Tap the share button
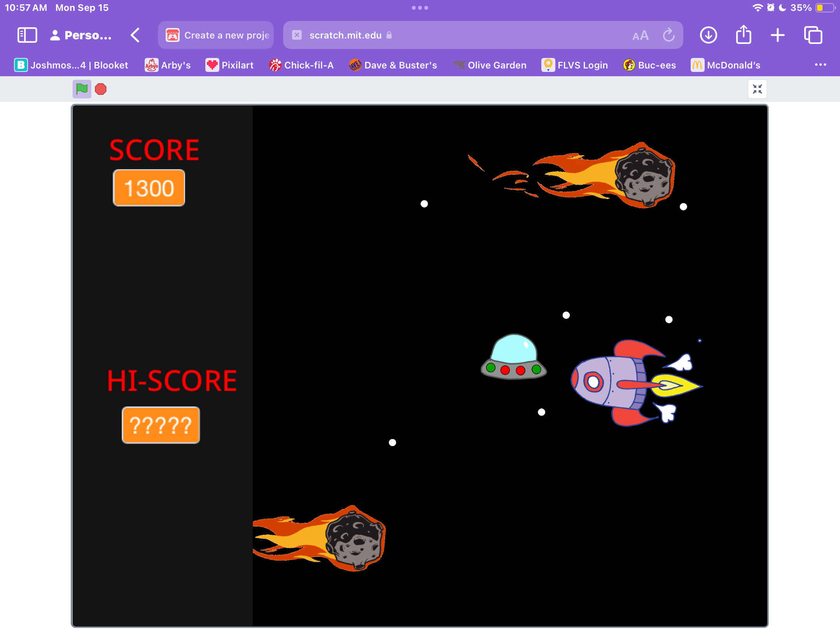This screenshot has height=630, width=840. tap(743, 35)
